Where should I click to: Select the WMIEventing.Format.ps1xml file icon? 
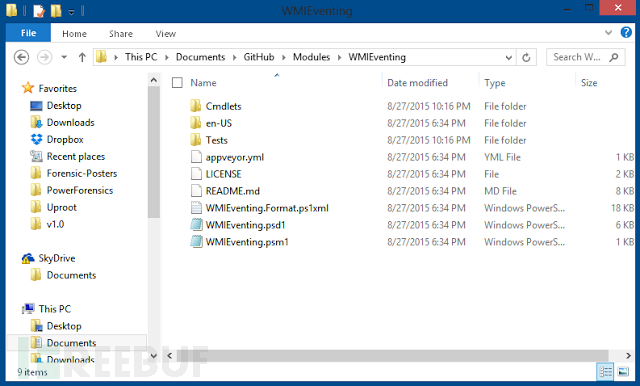point(196,208)
